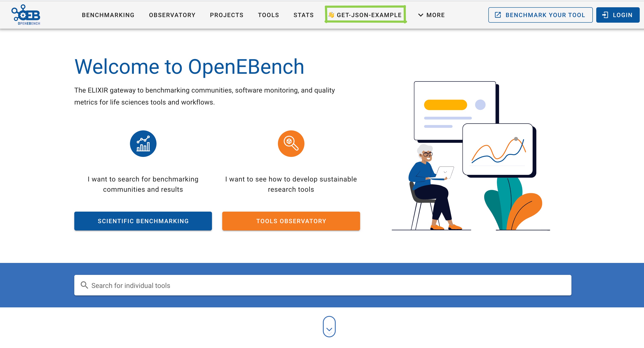644x348 pixels.
Task: Click the login arrow icon
Action: [605, 15]
